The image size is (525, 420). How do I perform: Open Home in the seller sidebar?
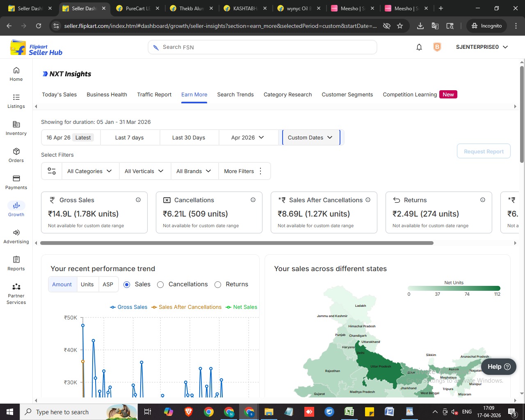(16, 74)
